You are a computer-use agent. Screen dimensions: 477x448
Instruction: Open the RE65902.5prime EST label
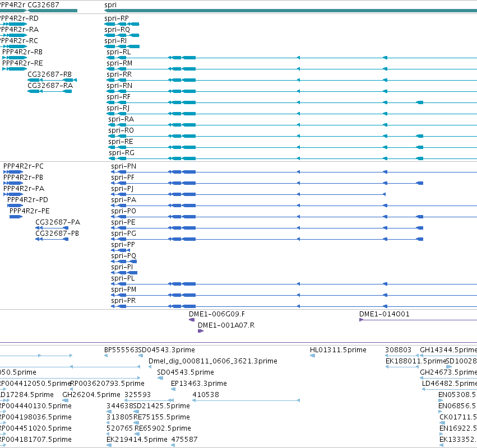coord(163,428)
